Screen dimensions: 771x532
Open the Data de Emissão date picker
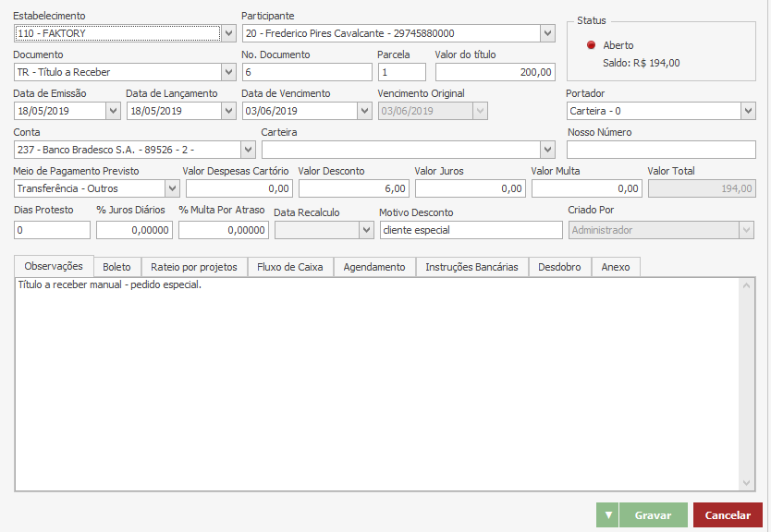pos(113,111)
